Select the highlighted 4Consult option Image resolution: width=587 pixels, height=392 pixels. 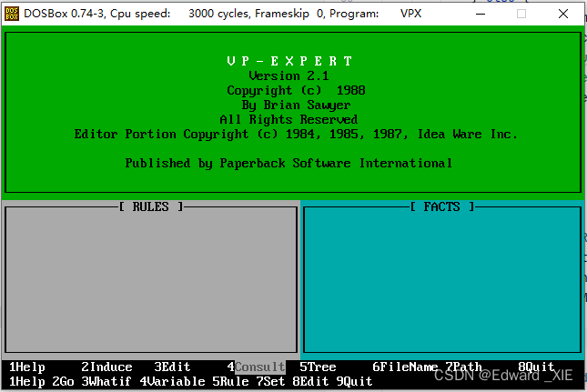(x=256, y=367)
